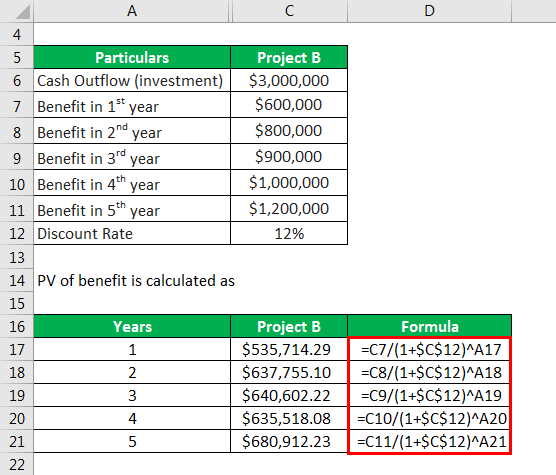Select the $900,000 cell
This screenshot has width=556, height=475.
[289, 157]
